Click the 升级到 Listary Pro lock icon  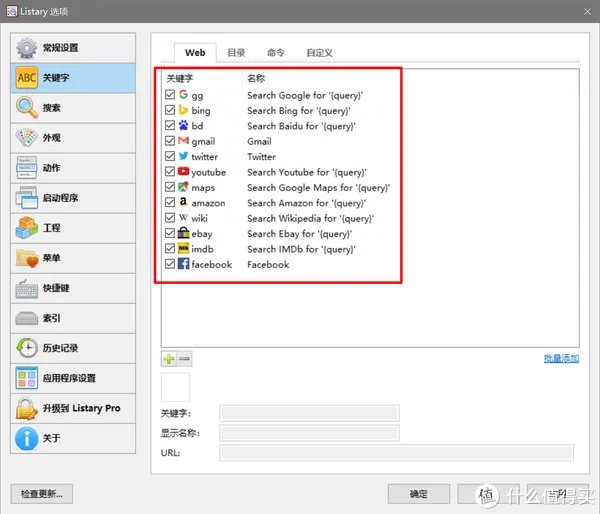26,408
